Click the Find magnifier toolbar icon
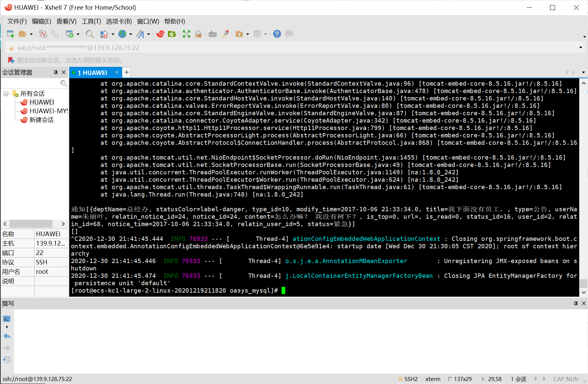The width and height of the screenshot is (588, 384). coord(89,34)
